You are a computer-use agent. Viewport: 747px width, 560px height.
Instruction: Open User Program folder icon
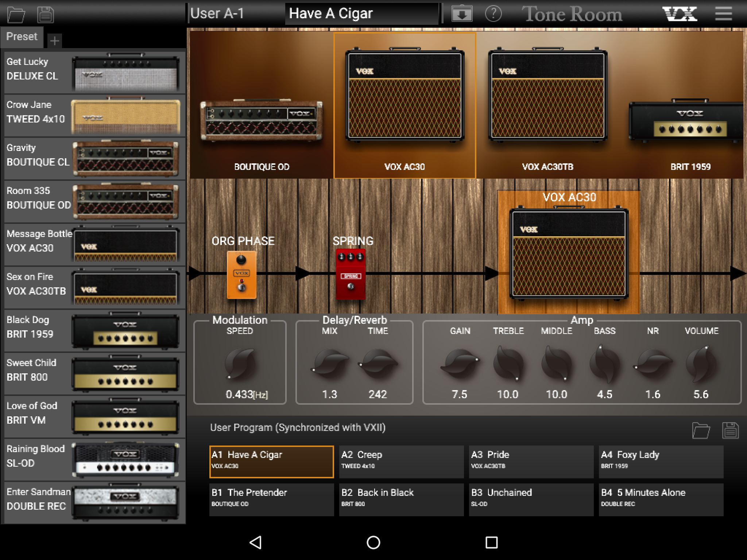[701, 431]
